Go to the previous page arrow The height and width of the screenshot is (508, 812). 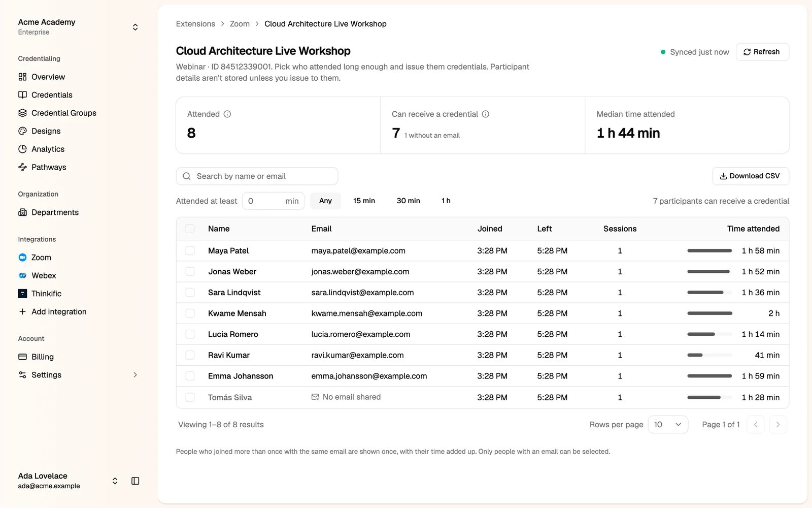pyautogui.click(x=756, y=425)
